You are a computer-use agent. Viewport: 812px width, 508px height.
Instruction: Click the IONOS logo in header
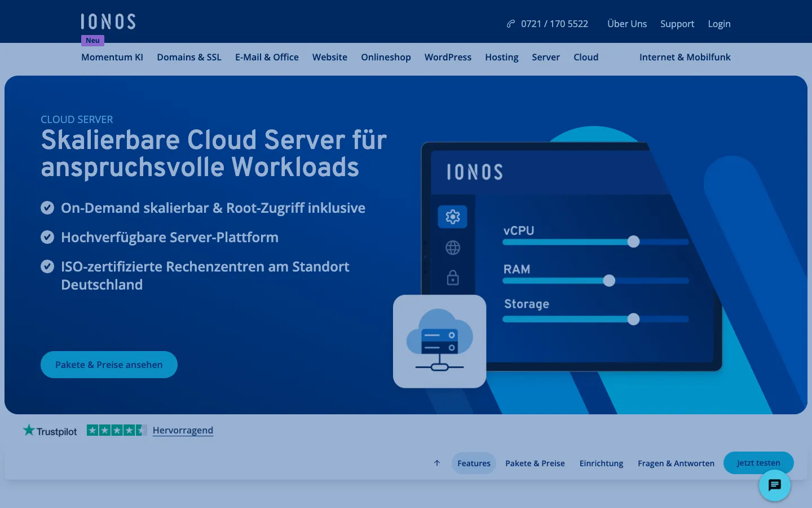[x=108, y=22]
